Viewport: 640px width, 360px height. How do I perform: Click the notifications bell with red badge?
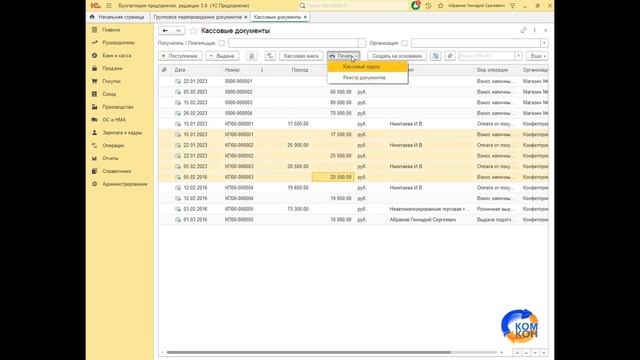click(x=416, y=5)
